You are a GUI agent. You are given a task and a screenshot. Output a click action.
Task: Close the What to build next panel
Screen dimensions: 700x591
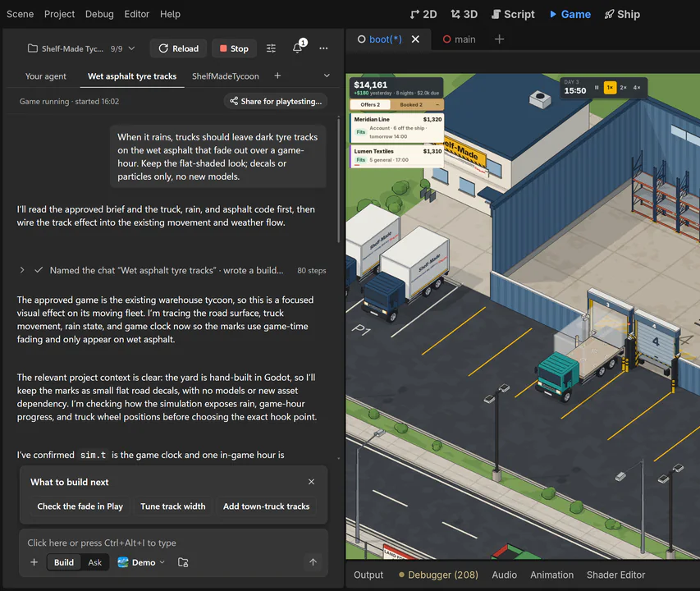tap(311, 482)
